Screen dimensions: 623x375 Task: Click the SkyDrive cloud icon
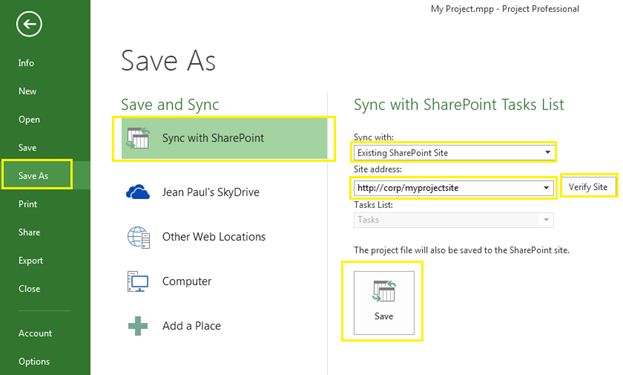(137, 192)
